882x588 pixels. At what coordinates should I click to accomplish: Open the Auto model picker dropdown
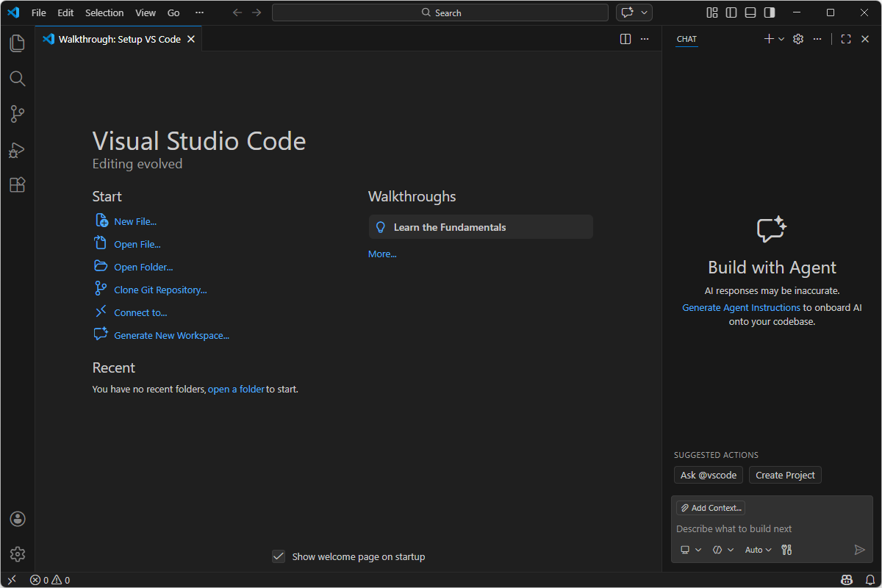click(x=758, y=550)
